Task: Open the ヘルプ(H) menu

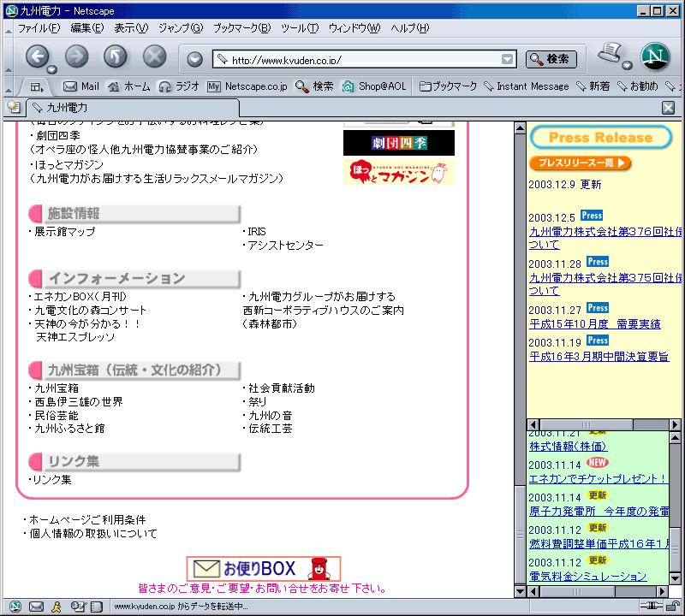Action: pyautogui.click(x=410, y=28)
